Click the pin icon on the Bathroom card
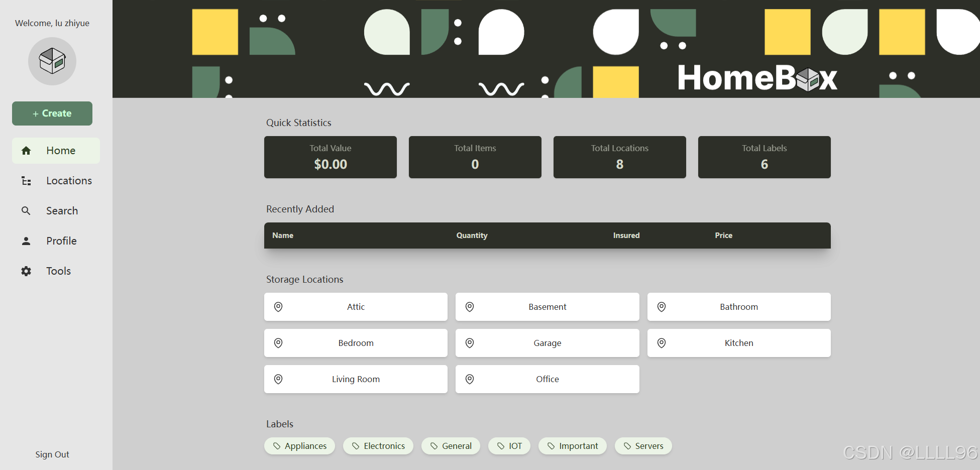The image size is (980, 470). tap(662, 307)
